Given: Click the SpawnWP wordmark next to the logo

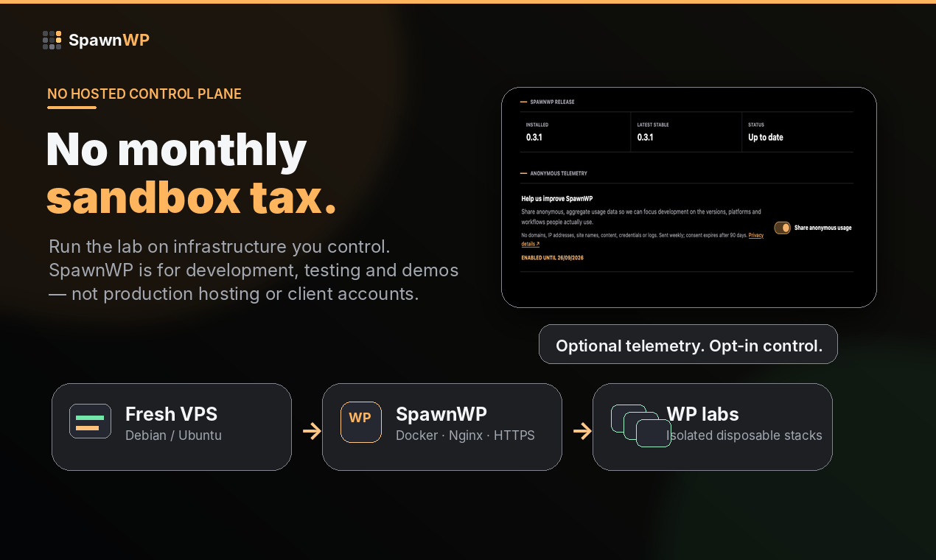Looking at the screenshot, I should [109, 40].
